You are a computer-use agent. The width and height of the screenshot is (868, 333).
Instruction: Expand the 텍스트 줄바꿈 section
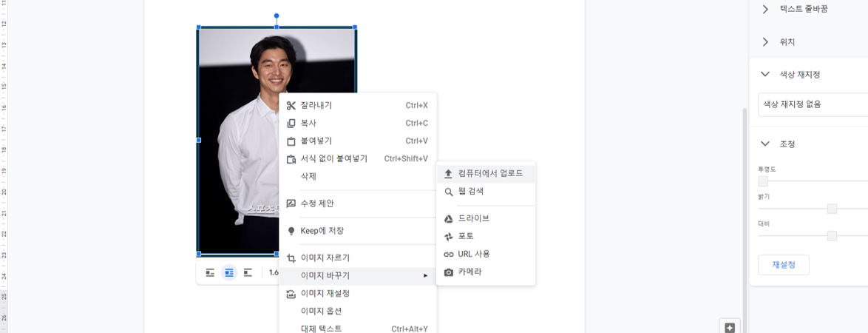[765, 9]
